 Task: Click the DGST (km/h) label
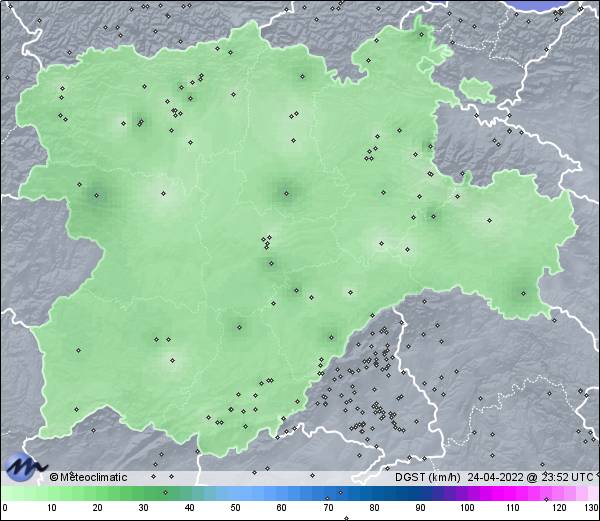click(428, 477)
